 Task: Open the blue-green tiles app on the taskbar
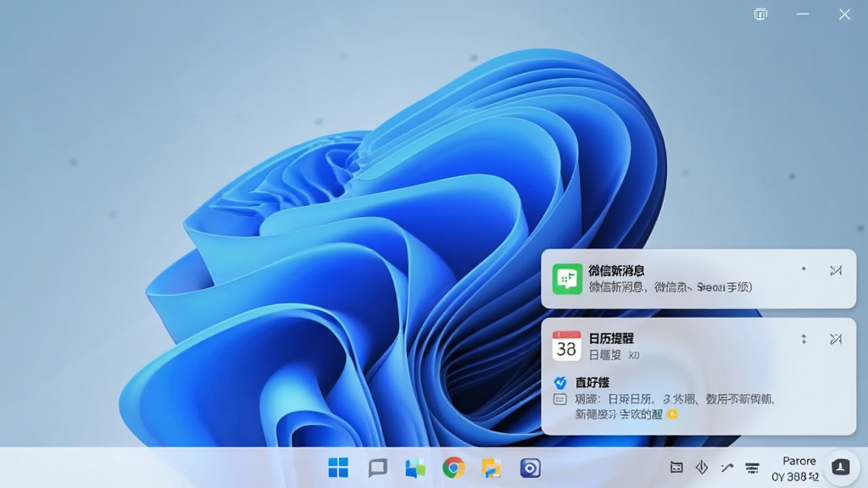pyautogui.click(x=415, y=468)
